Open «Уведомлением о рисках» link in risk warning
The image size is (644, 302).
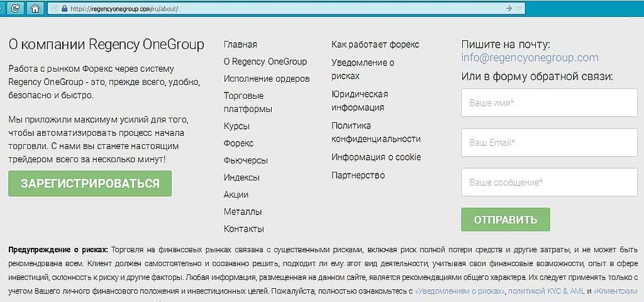[x=460, y=291]
